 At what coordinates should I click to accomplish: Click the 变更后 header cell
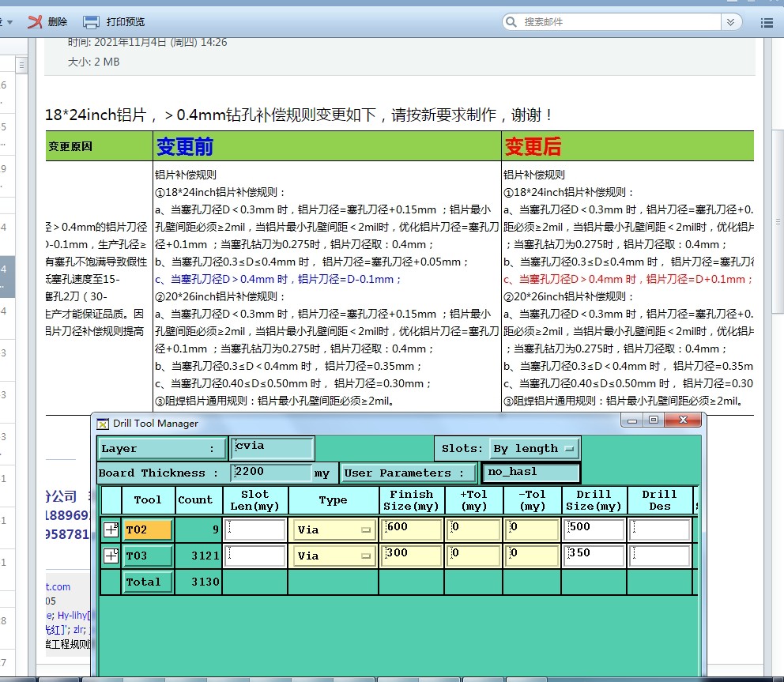click(x=628, y=146)
